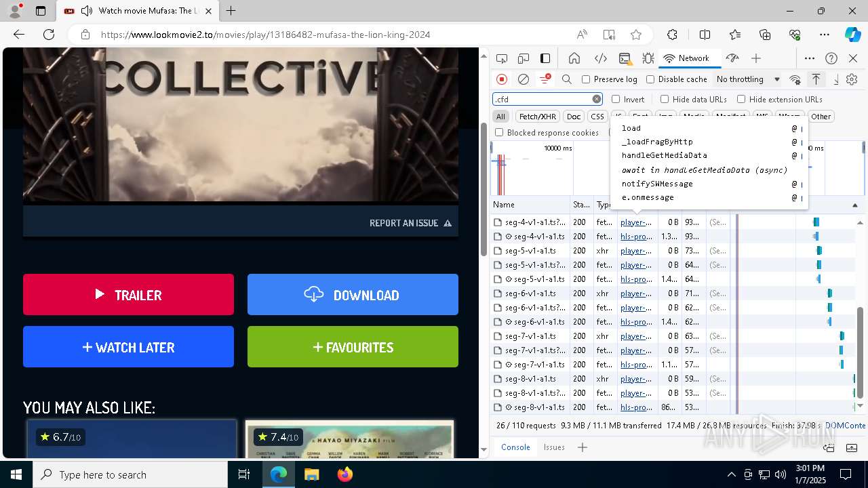Open Customize and control DevTools menu
Viewport: 868px width, 488px height.
810,58
